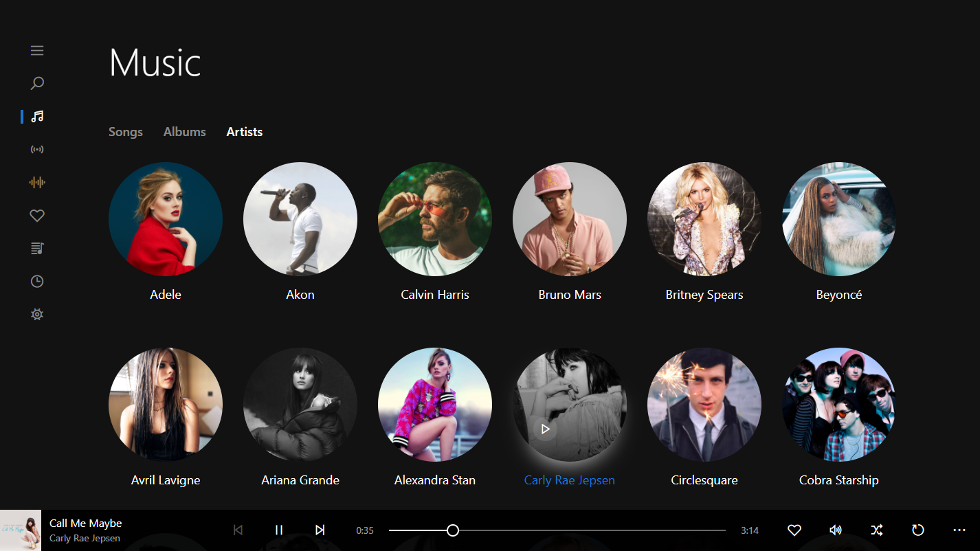Click the Calvin Harris name label
Screen dimensions: 980x551
435,295
